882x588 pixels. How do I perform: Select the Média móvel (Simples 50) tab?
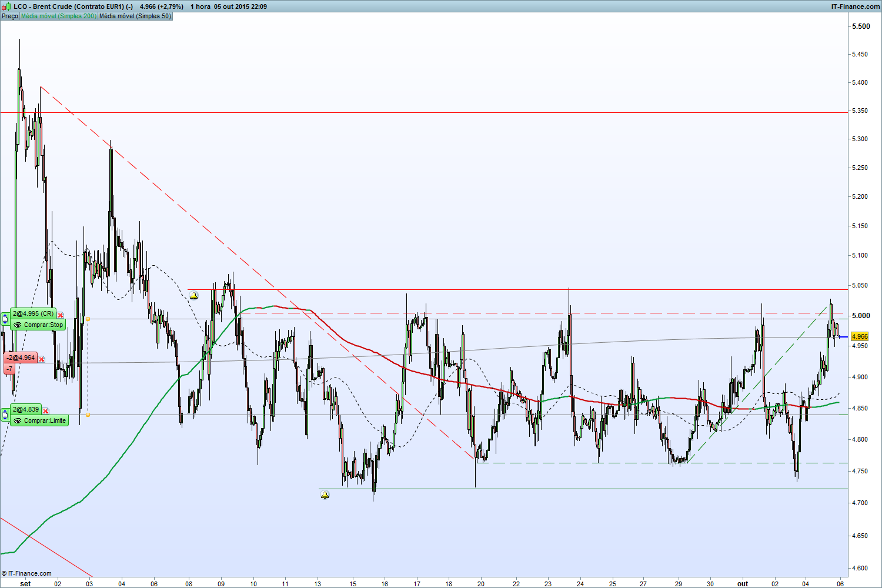click(x=135, y=16)
